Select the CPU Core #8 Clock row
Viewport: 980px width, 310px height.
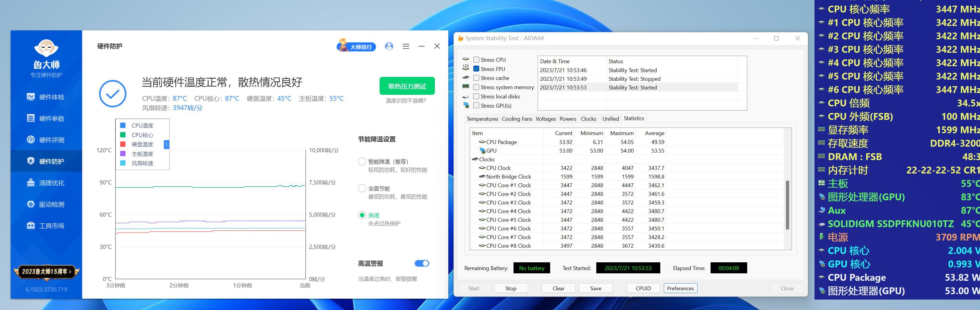(x=568, y=246)
